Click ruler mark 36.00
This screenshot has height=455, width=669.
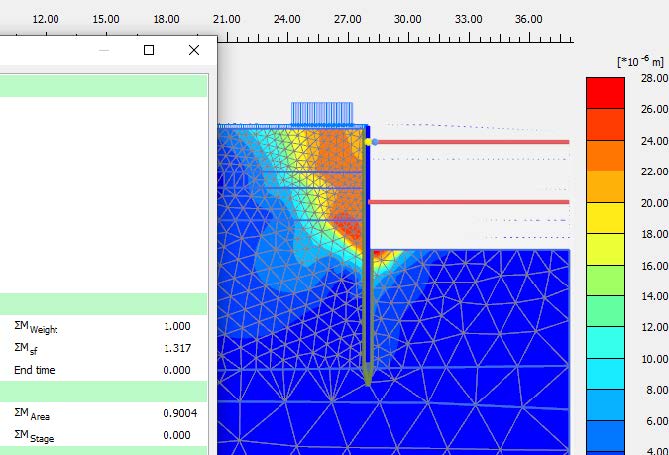(x=529, y=19)
